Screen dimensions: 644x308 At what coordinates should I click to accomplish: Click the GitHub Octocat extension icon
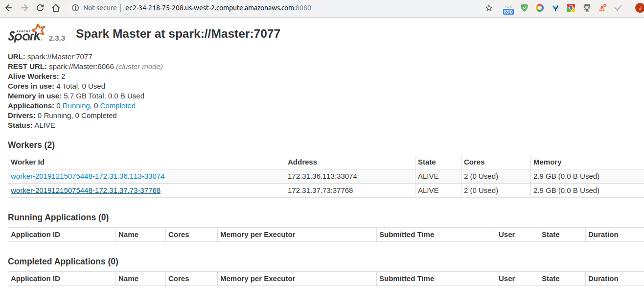pos(587,8)
